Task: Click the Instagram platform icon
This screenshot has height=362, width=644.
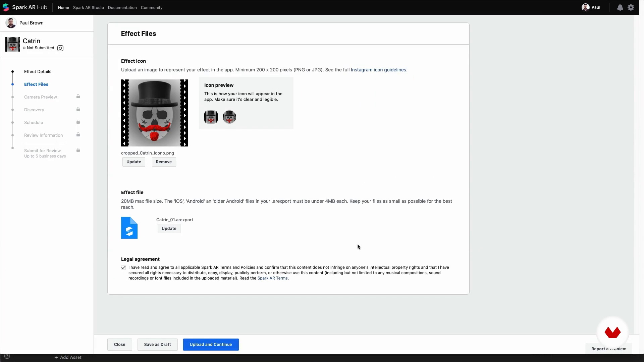Action: tap(60, 48)
